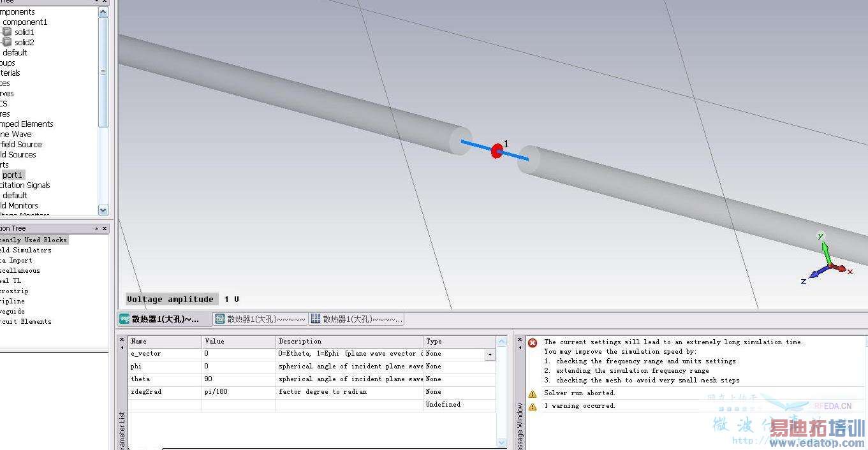
Task: Click the phi parameter name cell
Action: (x=165, y=367)
